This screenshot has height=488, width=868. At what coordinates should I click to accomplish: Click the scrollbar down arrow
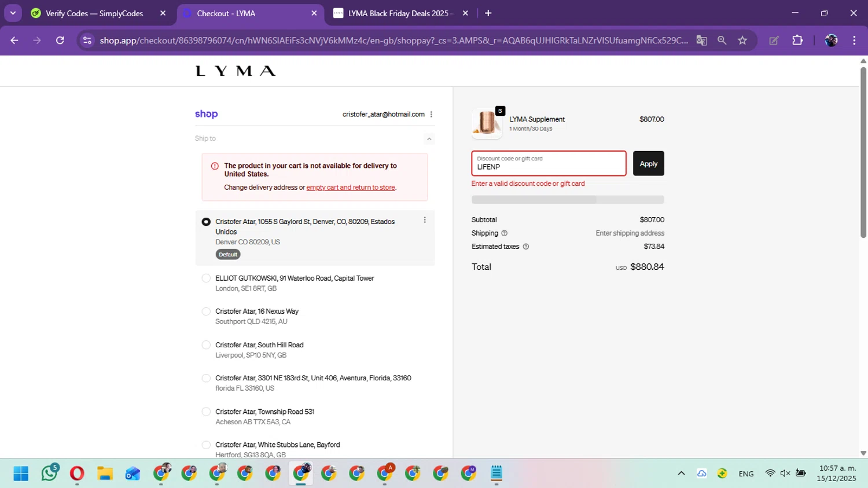pos(863,453)
